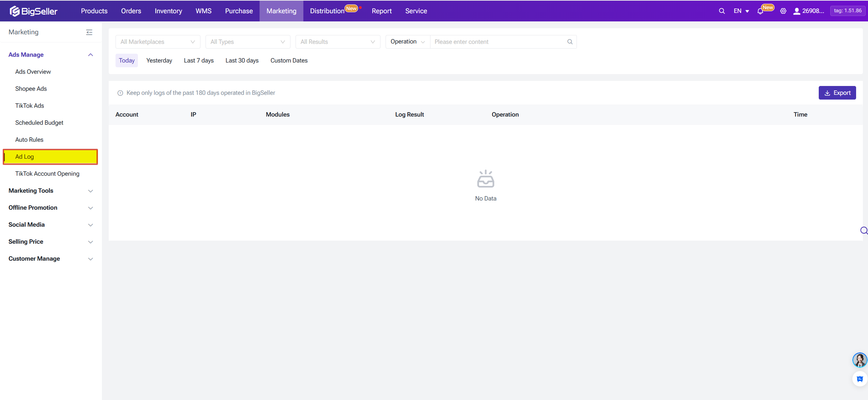Open the notifications bell icon
Image resolution: width=868 pixels, height=400 pixels.
(760, 11)
